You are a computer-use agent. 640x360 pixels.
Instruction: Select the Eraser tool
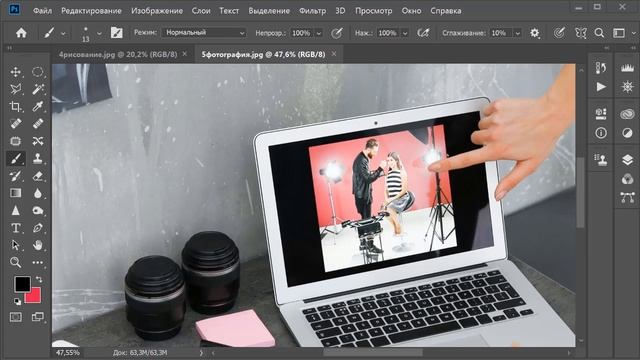pyautogui.click(x=38, y=176)
